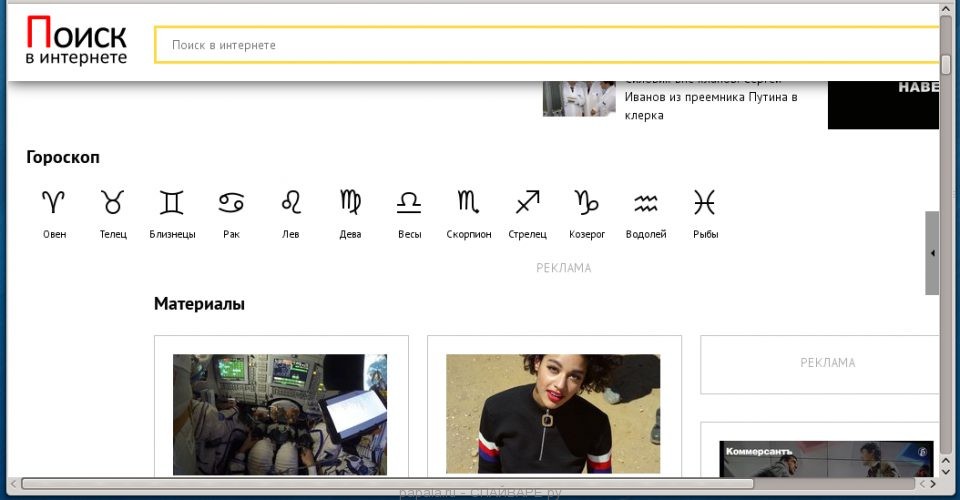Open the Cancer (Рак) horoscope icon
Image resolution: width=960 pixels, height=500 pixels.
coord(231,203)
